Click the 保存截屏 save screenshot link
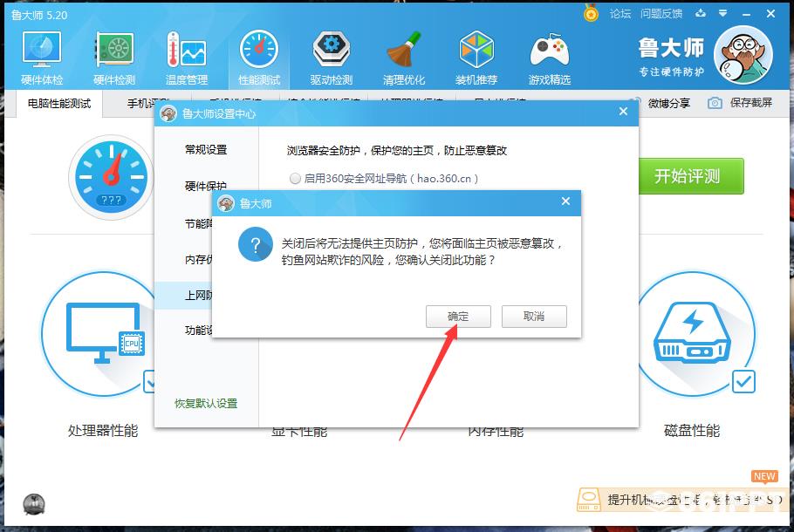The image size is (794, 532). point(751,103)
